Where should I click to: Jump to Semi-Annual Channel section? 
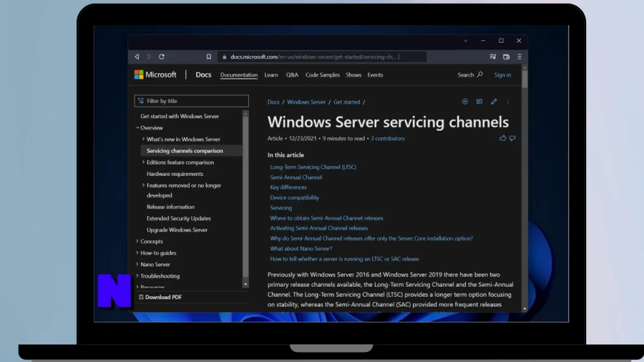[296, 177]
